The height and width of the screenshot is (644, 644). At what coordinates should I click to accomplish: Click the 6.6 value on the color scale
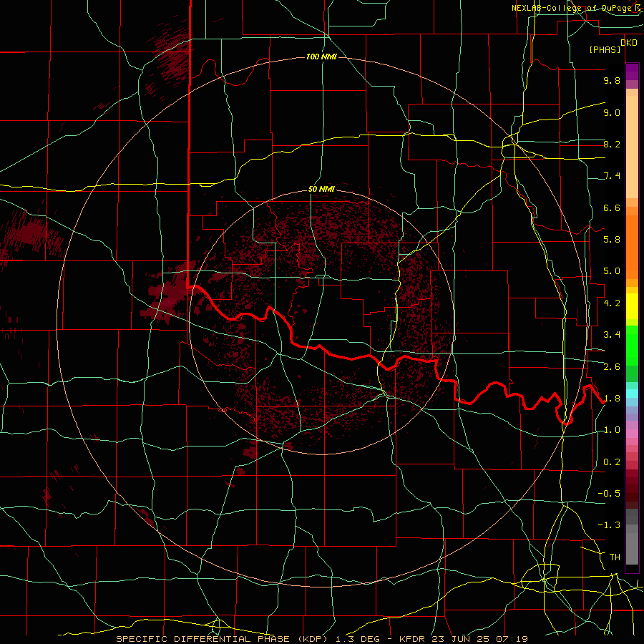pos(612,208)
